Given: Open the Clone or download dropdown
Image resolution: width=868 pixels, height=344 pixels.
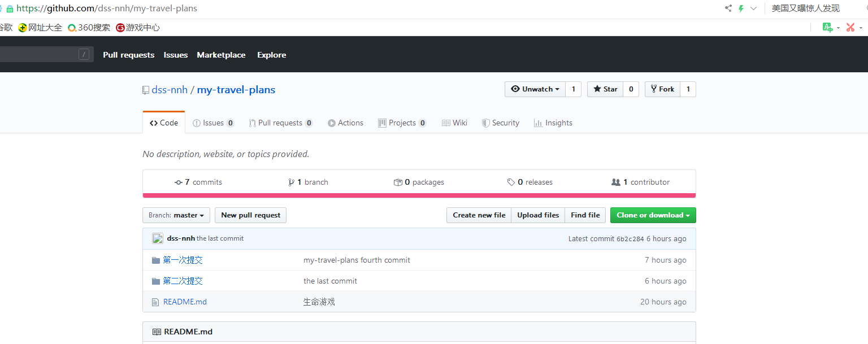Looking at the screenshot, I should (x=653, y=215).
